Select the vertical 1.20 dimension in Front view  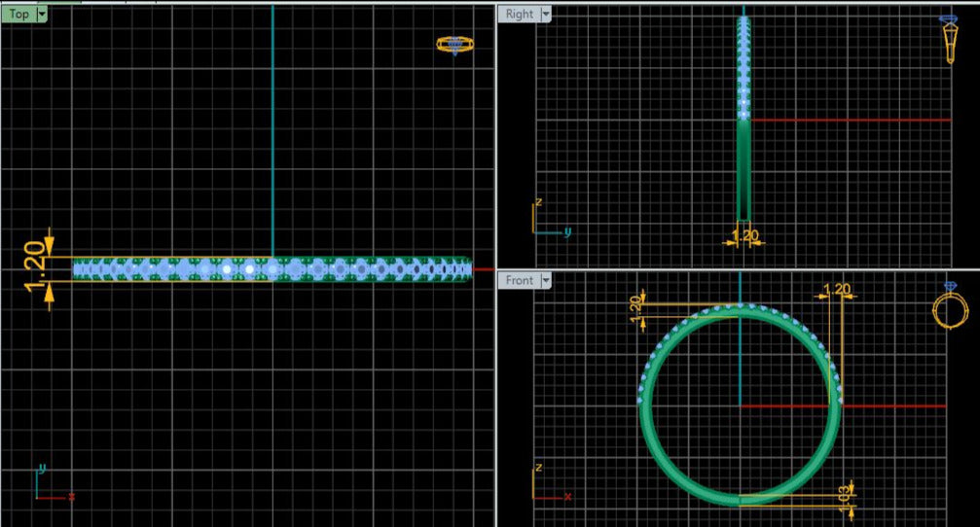coord(635,303)
